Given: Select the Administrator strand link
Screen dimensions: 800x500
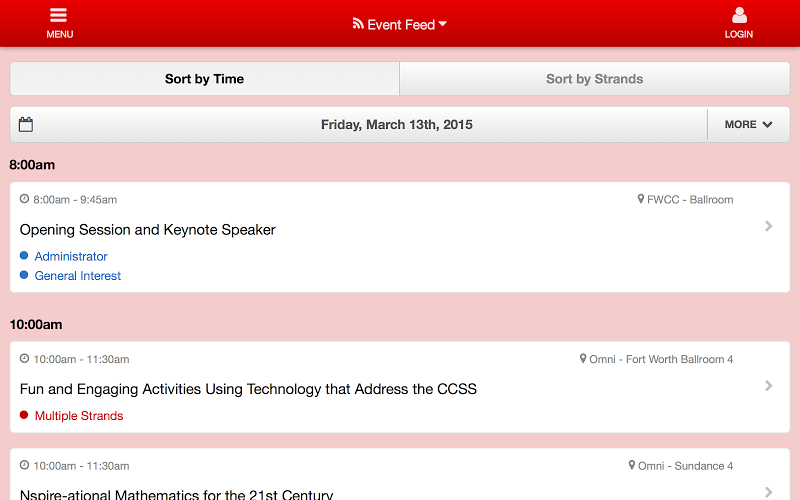Looking at the screenshot, I should click(71, 256).
